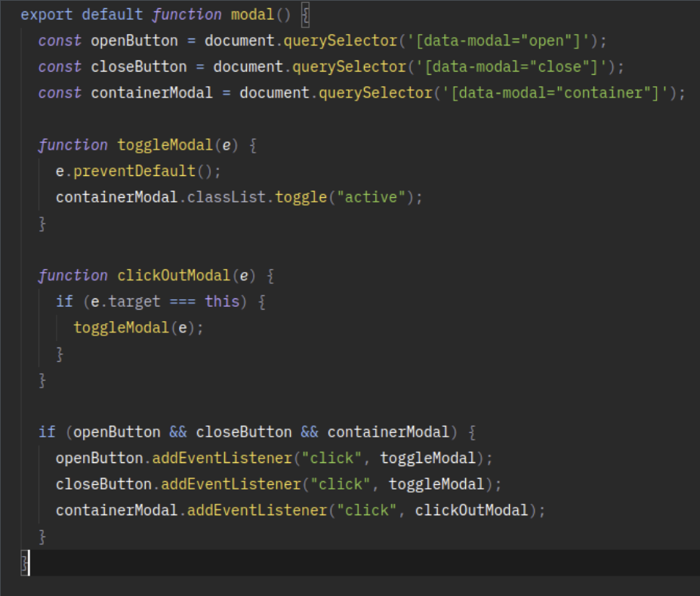The image size is (700, 596).
Task: Click the clickOutModal argument in containerModal's listener
Action: click(471, 510)
